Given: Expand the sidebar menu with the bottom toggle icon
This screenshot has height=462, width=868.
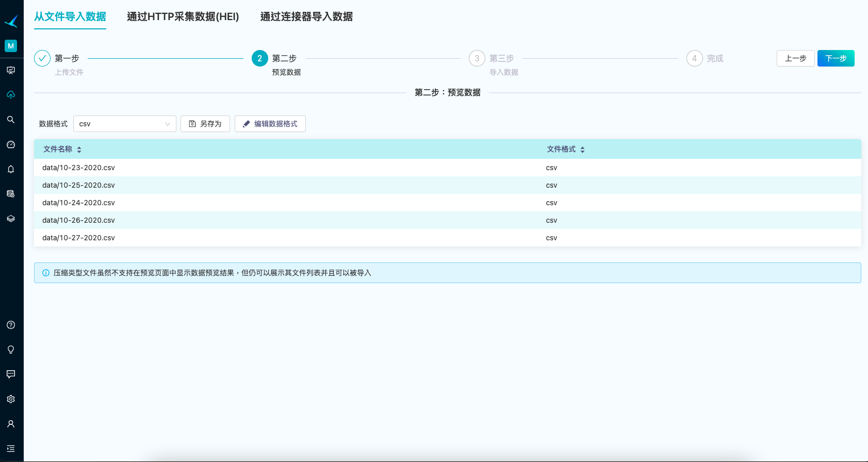Looking at the screenshot, I should point(11,449).
